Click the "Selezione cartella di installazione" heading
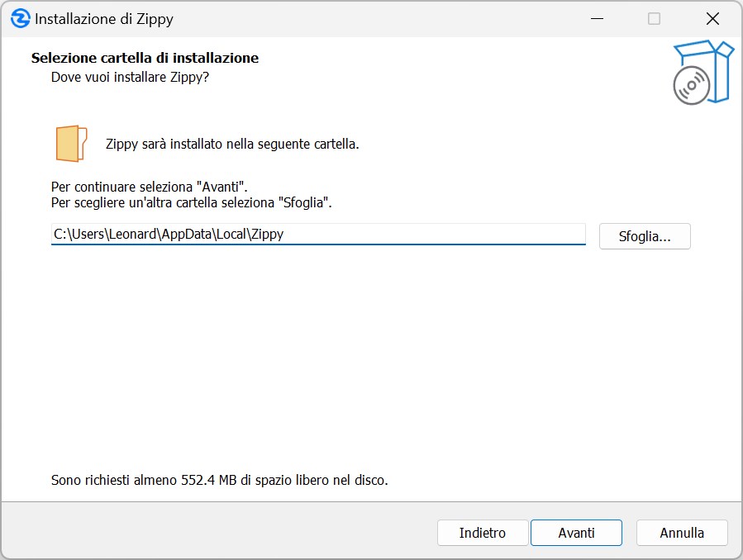 pos(145,58)
